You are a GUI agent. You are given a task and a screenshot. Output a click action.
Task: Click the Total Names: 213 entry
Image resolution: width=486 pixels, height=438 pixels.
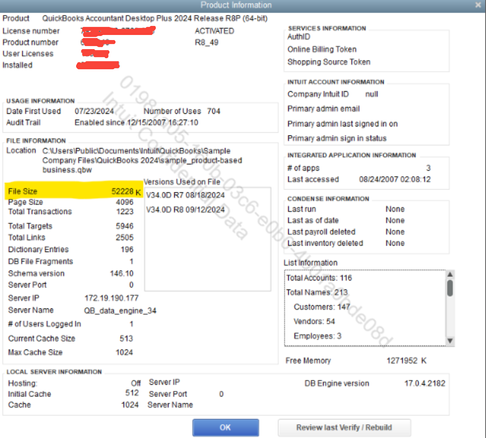[317, 292]
